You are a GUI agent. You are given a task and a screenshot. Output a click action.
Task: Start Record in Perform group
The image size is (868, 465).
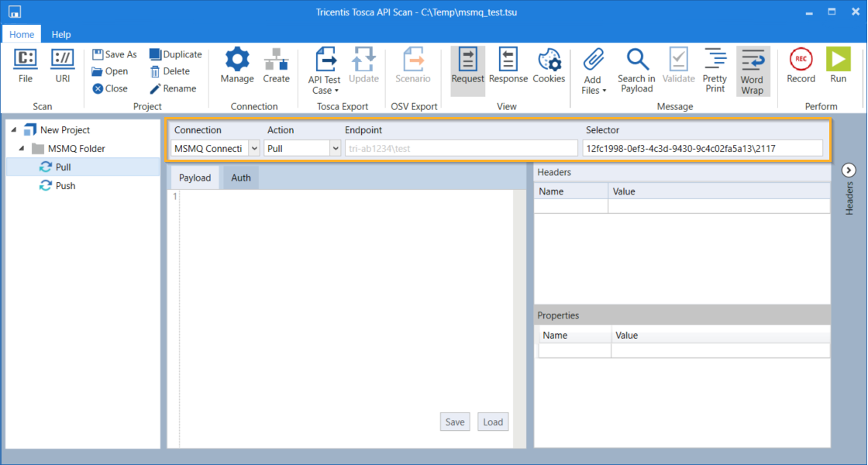[x=801, y=66]
